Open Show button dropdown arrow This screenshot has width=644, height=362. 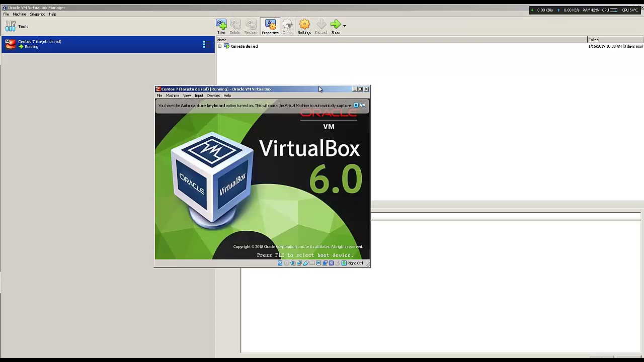coord(345,26)
